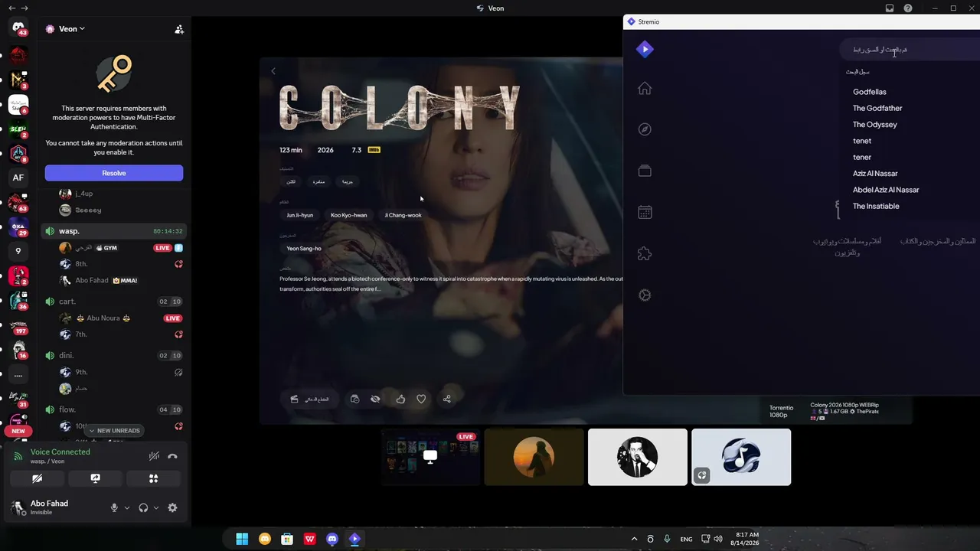
Task: Select the director Yeon Sang-ho chip
Action: click(x=304, y=249)
